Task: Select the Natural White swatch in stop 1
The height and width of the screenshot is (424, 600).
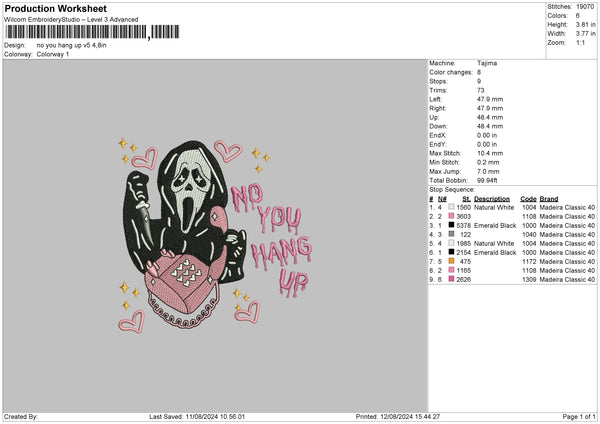Action: 451,207
